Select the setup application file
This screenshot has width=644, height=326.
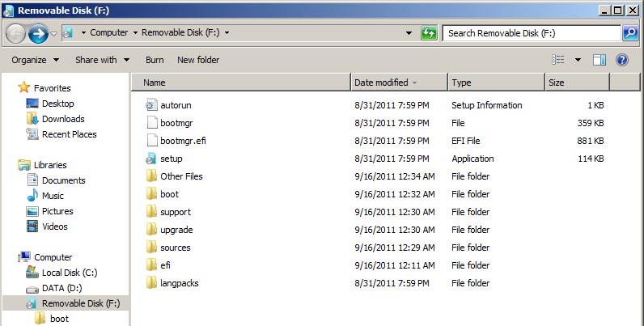172,159
